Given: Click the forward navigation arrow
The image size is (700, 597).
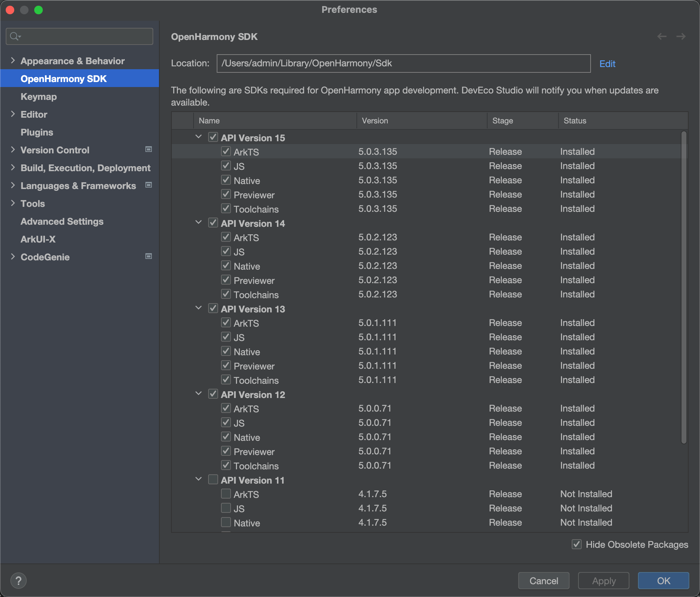Looking at the screenshot, I should click(681, 36).
